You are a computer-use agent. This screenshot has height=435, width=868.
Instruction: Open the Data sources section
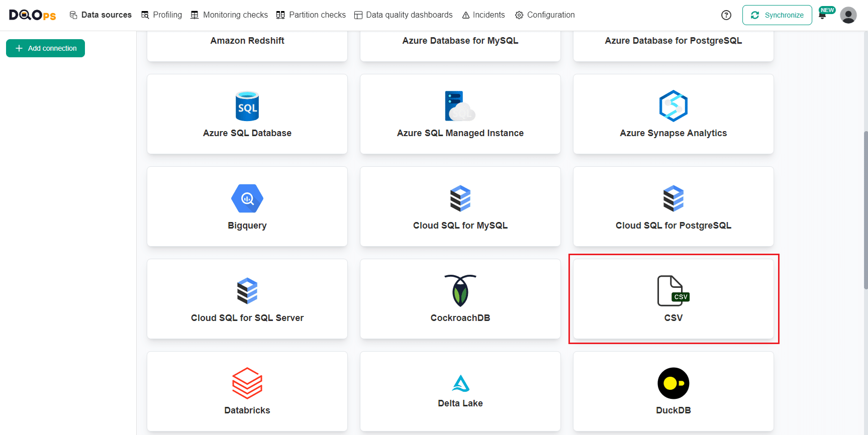[101, 15]
